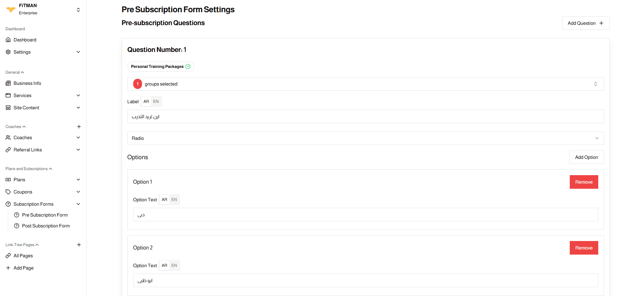Click the Arabic question label input field
The width and height of the screenshot is (644, 296).
point(365,116)
